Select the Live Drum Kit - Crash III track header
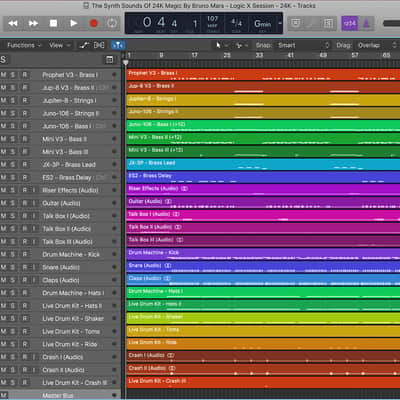Screen dimensions: 400x400 pyautogui.click(x=60, y=383)
